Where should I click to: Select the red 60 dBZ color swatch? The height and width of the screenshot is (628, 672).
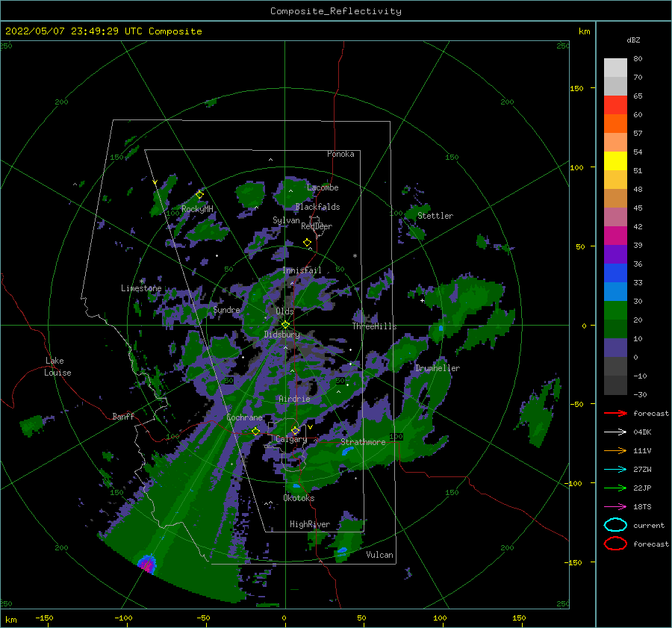pos(615,105)
